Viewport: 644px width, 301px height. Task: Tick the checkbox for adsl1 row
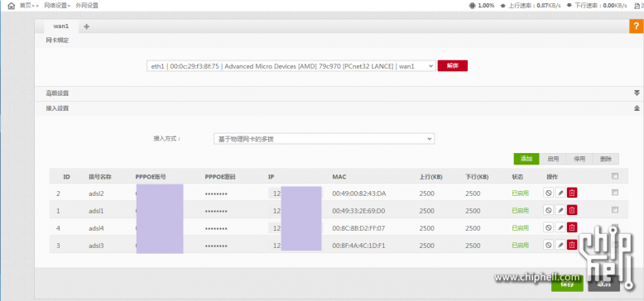tap(615, 209)
